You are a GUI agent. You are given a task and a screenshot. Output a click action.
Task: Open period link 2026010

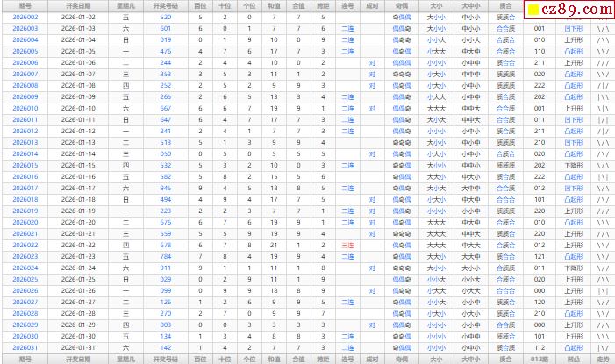click(25, 108)
